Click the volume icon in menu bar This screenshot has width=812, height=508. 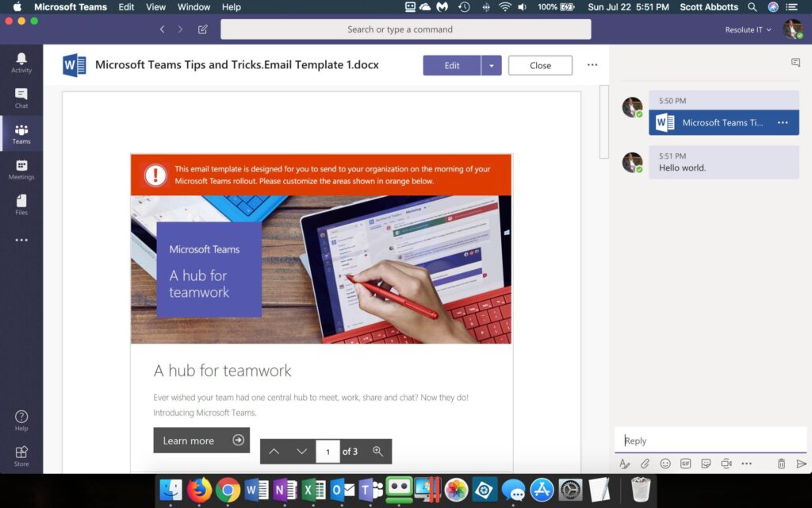[522, 6]
